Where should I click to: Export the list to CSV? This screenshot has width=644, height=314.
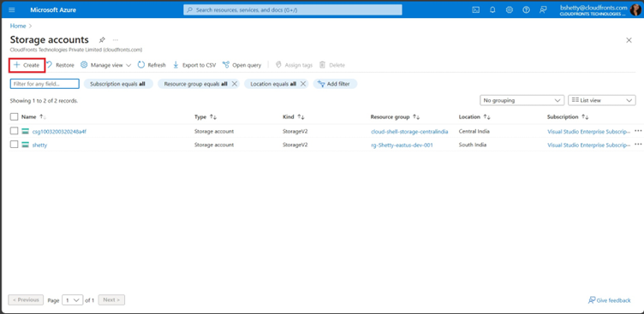tap(194, 65)
